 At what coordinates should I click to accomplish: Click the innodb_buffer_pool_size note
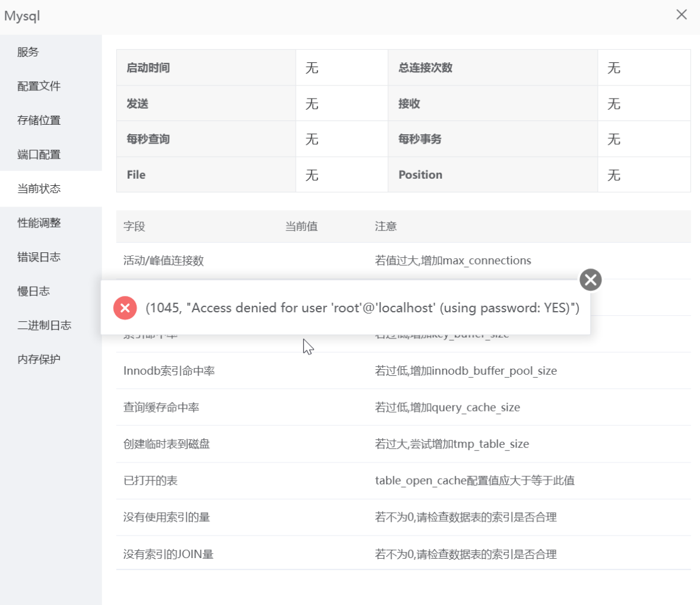(x=465, y=371)
